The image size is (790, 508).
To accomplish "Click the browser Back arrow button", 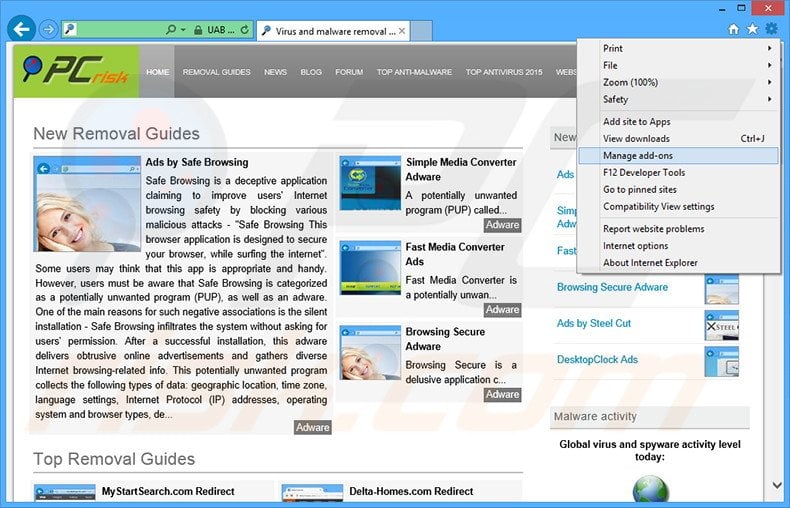I will [21, 29].
